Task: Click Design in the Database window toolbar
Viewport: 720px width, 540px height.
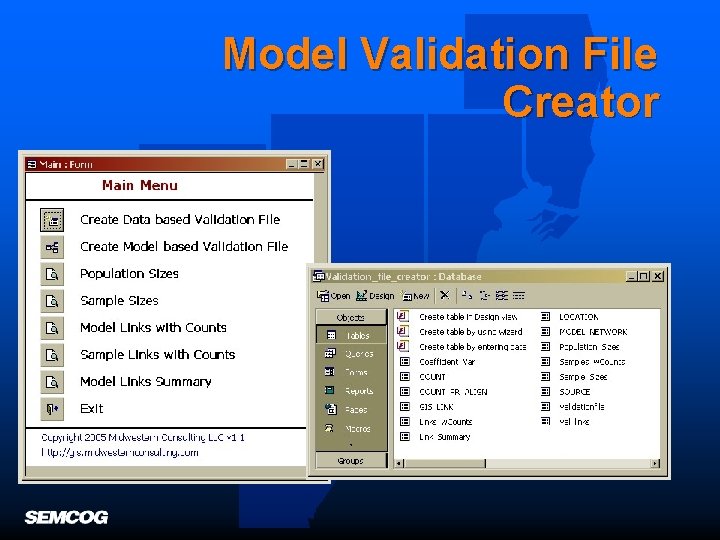Action: [x=375, y=296]
